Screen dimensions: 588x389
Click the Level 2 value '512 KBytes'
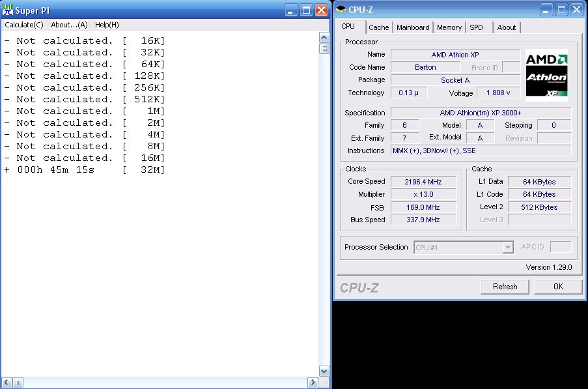539,207
